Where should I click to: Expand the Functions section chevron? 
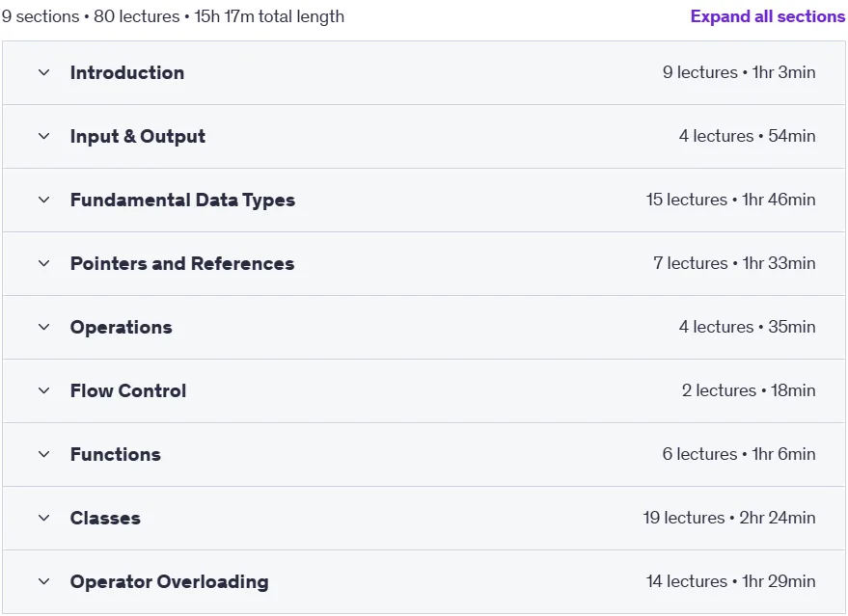coord(43,454)
